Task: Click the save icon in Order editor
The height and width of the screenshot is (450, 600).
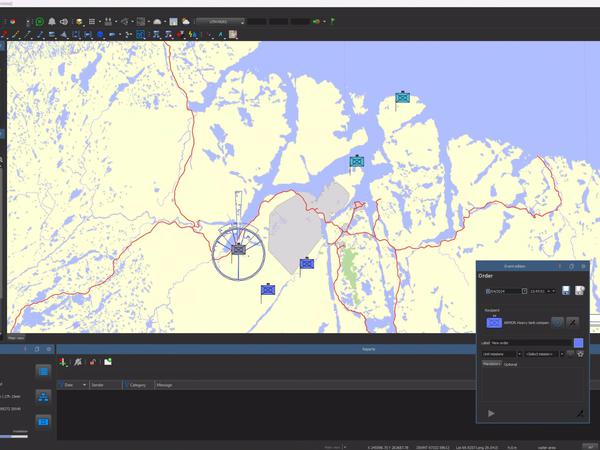Action: click(567, 291)
